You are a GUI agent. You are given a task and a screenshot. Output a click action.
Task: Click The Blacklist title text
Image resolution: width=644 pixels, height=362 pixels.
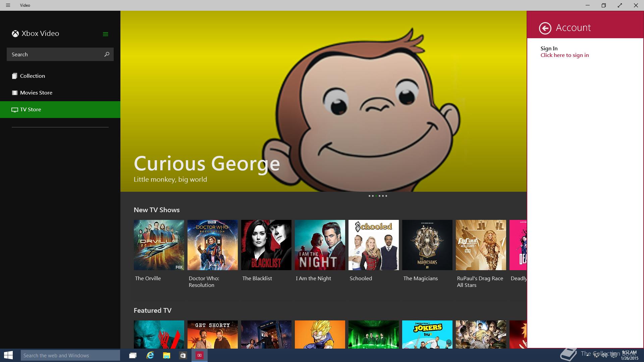click(257, 279)
